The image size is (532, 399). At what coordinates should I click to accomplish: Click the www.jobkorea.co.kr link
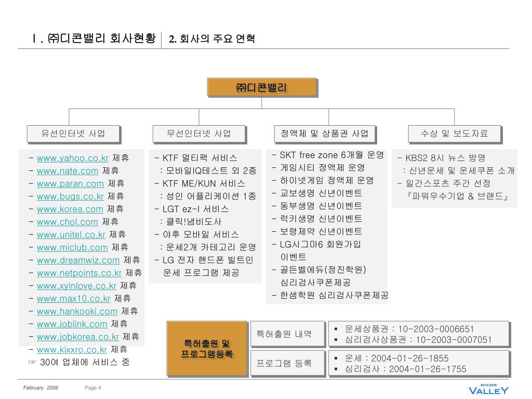click(x=78, y=337)
